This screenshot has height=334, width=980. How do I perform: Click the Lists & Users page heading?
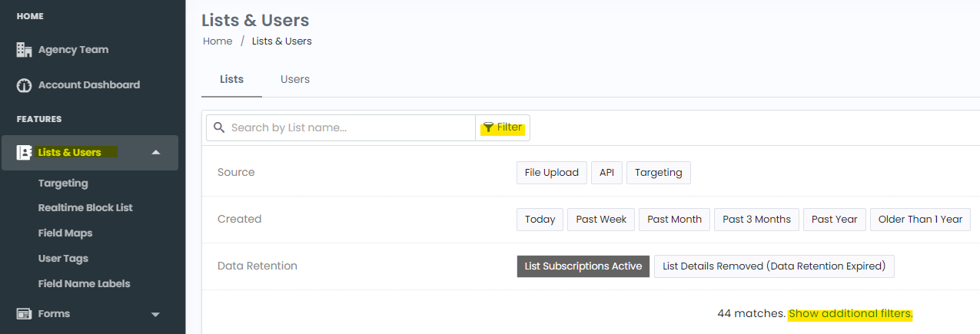(x=255, y=20)
